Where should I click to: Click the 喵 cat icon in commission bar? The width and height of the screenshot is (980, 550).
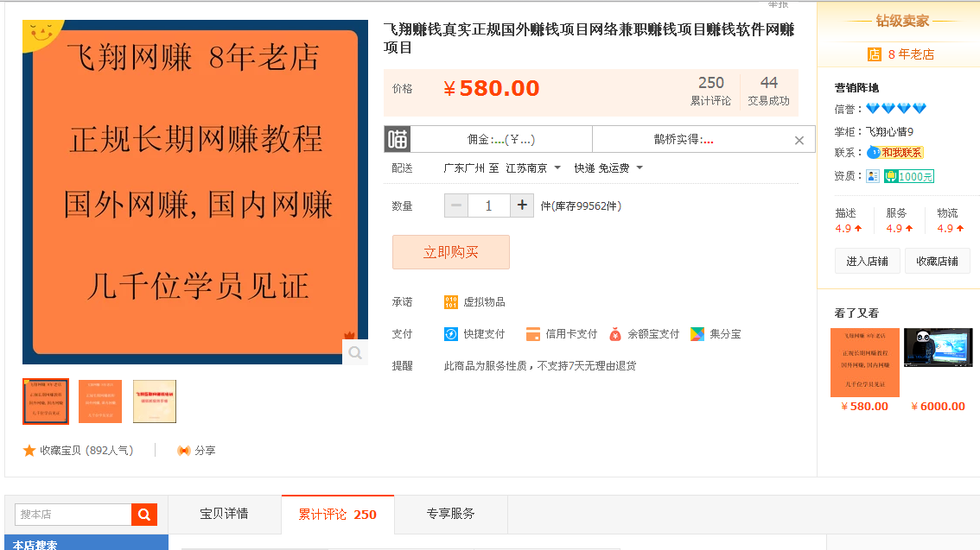point(398,139)
